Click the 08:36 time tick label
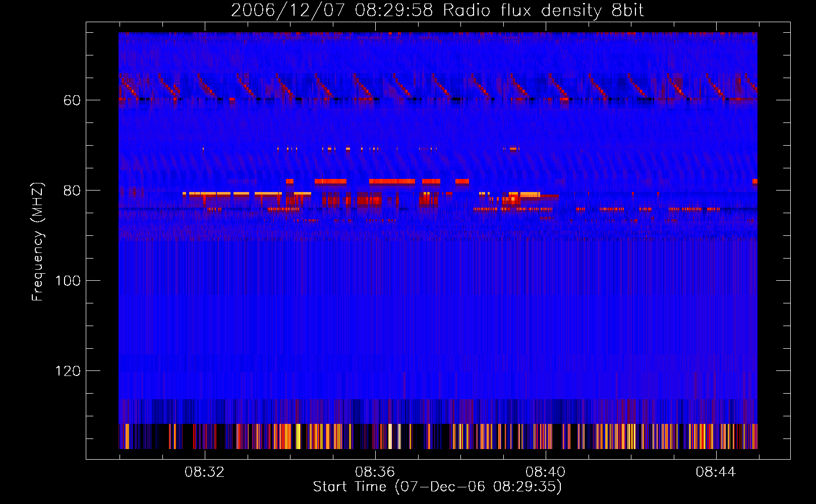The width and height of the screenshot is (816, 504). [375, 472]
